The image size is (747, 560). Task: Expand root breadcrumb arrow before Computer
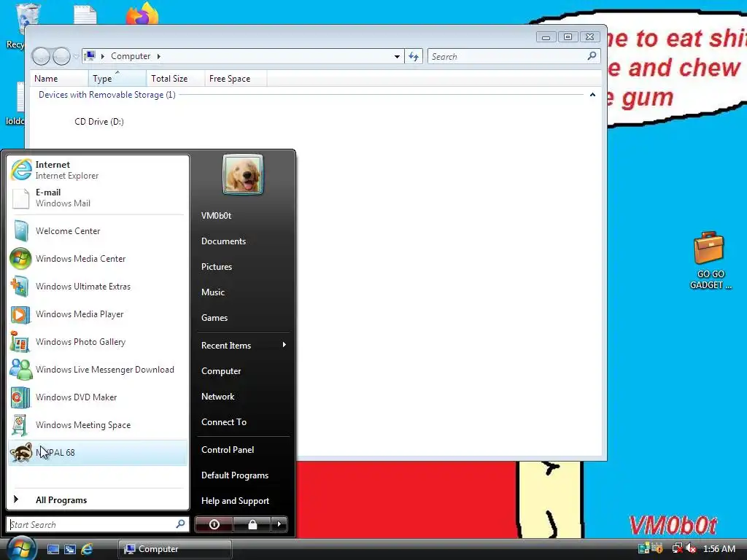click(x=102, y=56)
